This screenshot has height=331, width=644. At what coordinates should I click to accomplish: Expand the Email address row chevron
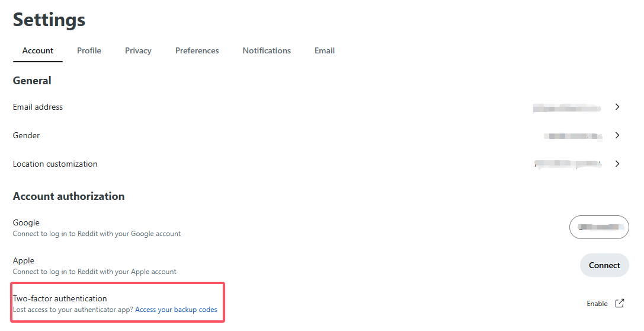[x=617, y=107]
